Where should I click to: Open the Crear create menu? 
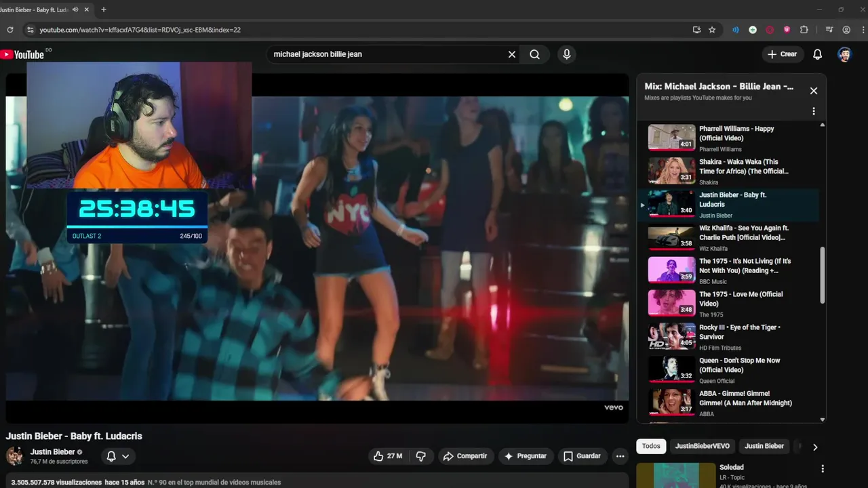point(783,54)
